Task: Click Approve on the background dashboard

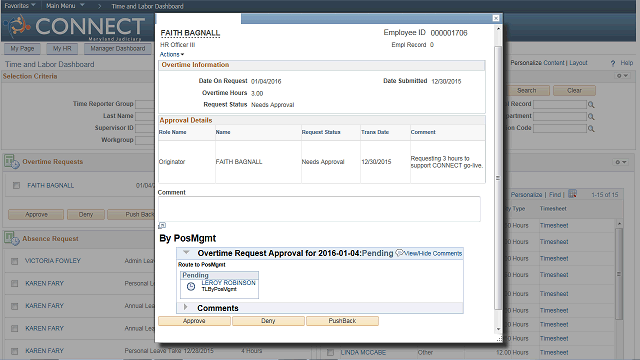Action: coord(36,214)
